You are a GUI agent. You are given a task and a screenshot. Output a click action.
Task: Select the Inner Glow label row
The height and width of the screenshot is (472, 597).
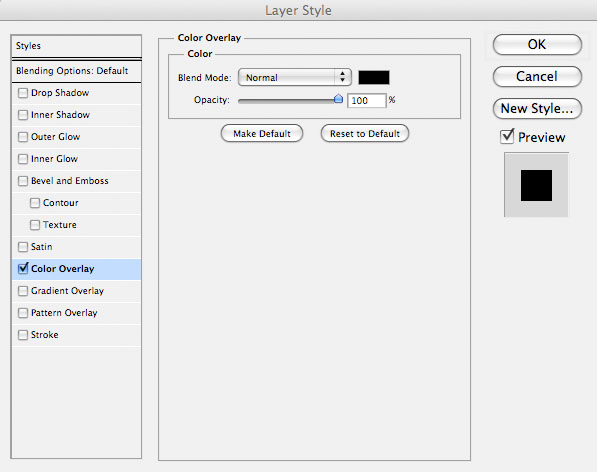(77, 159)
